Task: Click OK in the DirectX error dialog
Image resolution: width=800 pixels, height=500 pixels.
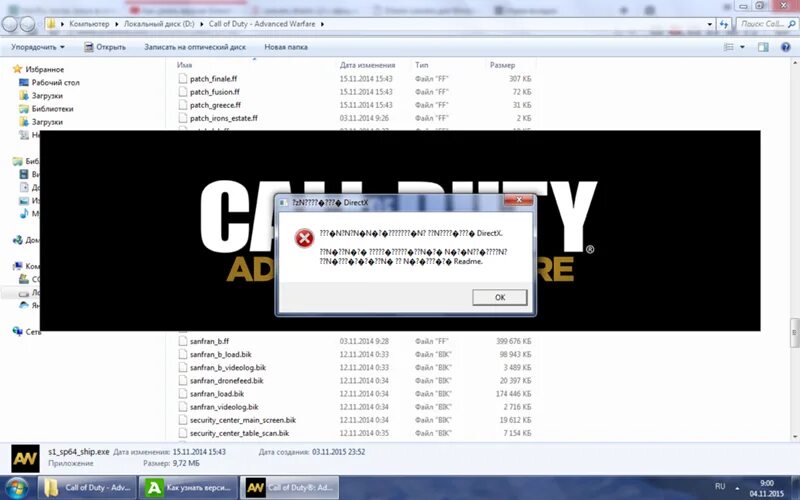Action: click(499, 297)
